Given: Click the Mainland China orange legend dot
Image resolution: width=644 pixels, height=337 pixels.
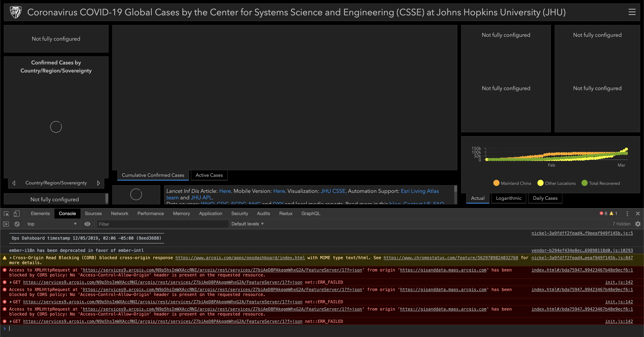Looking at the screenshot, I should pos(496,183).
